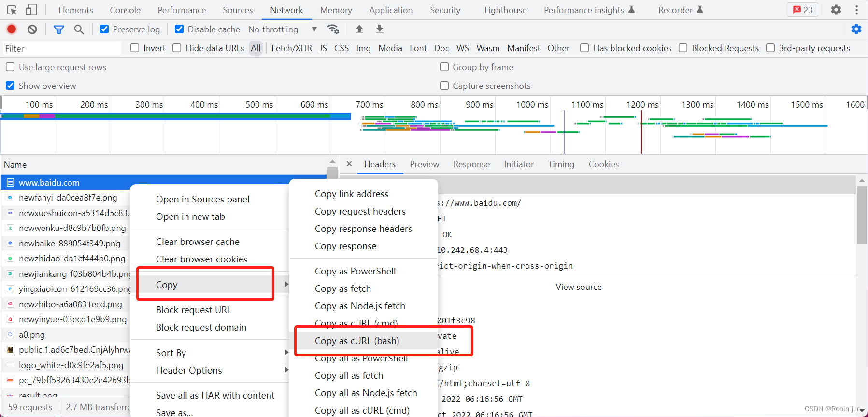Select public.1.ad6c7bed file thumbnail icon
The width and height of the screenshot is (868, 417).
pyautogui.click(x=10, y=350)
